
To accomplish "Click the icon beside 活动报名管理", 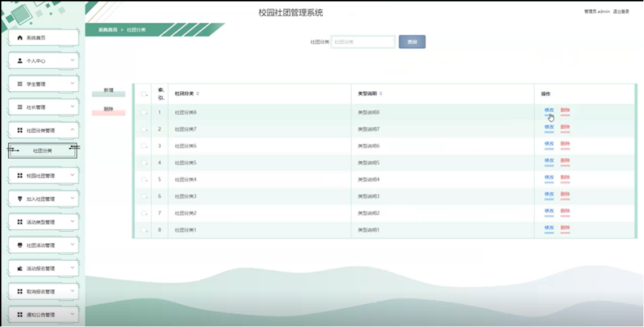I will tap(20, 269).
